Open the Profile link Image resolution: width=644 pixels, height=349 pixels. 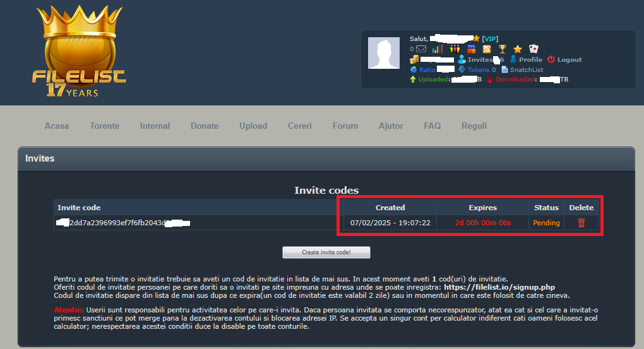(x=530, y=59)
